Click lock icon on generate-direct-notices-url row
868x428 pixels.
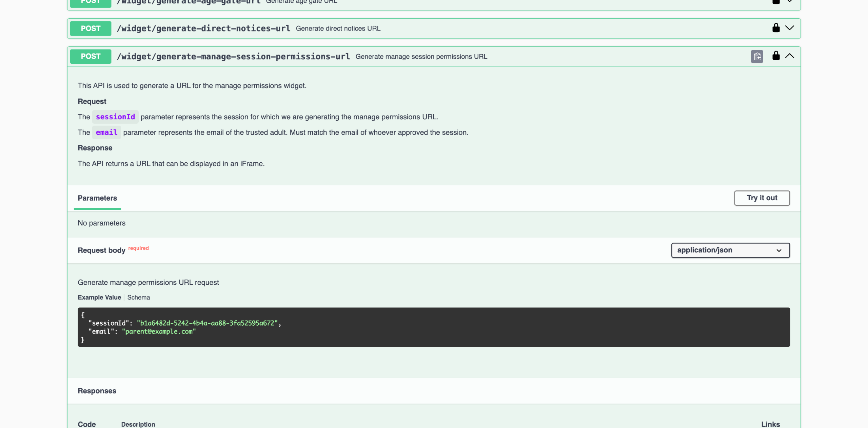point(776,28)
